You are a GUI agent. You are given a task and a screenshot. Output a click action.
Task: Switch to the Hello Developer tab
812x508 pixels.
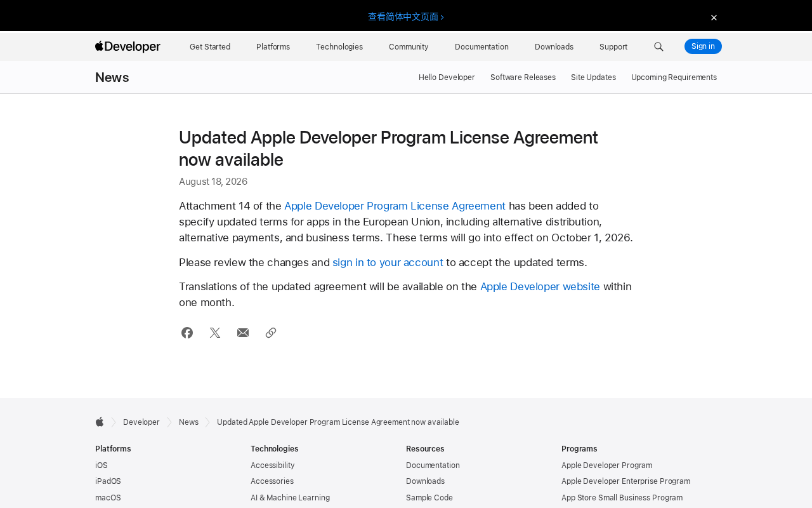point(447,77)
